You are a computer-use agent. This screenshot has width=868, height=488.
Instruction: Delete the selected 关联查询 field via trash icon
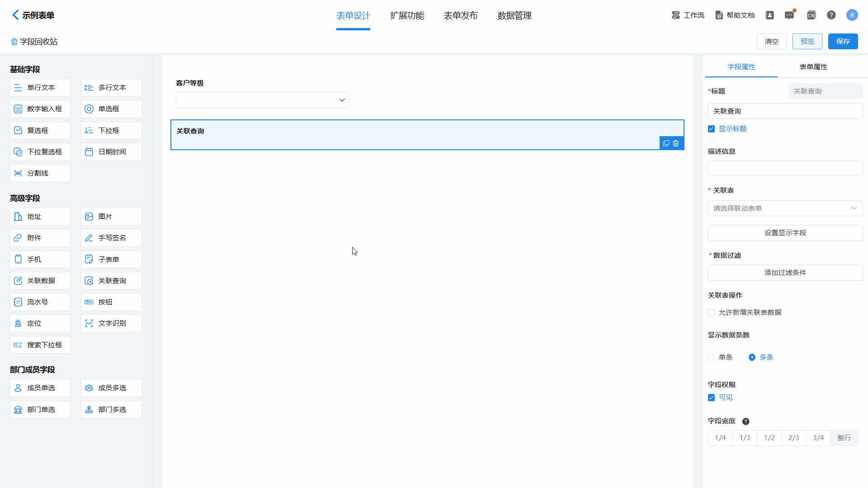(x=676, y=143)
